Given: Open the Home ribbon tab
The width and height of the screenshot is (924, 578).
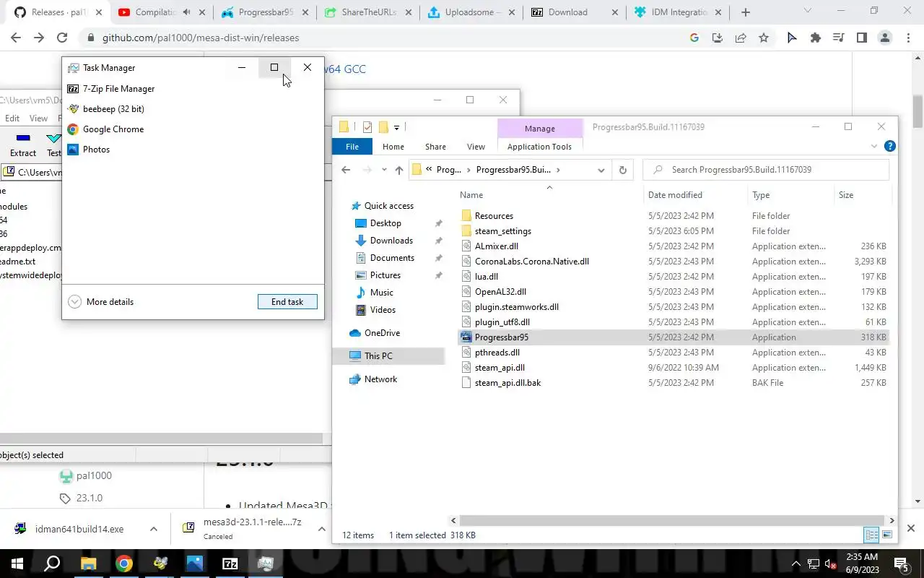Looking at the screenshot, I should 393,147.
